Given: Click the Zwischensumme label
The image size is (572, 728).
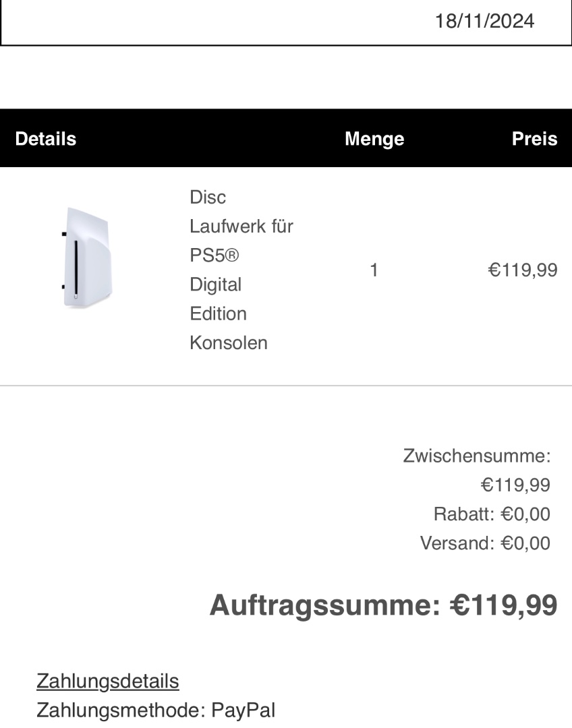Looking at the screenshot, I should (477, 456).
